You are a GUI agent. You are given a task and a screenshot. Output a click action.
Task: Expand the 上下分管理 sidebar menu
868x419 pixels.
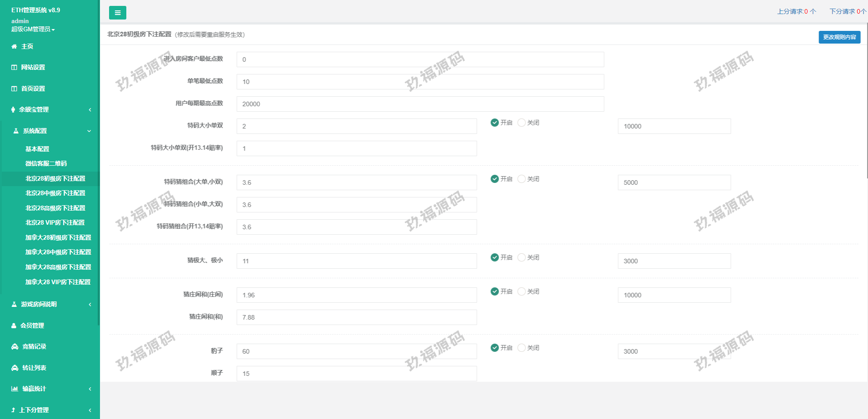point(49,410)
